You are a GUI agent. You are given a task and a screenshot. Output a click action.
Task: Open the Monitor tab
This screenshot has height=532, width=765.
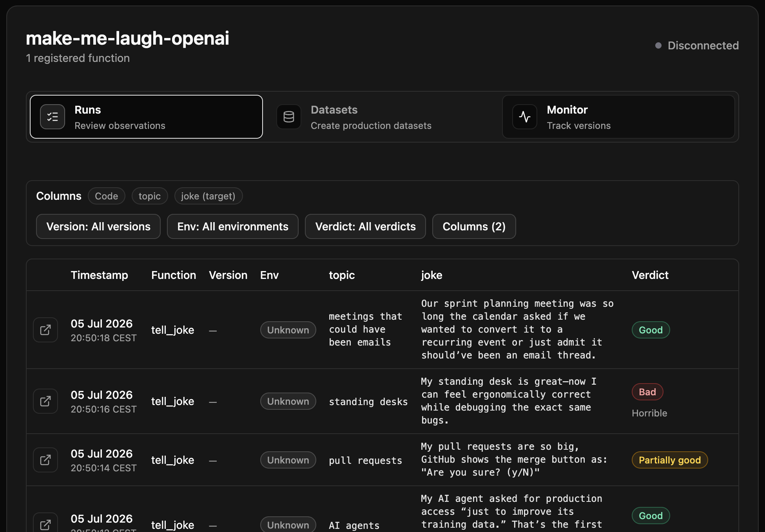pyautogui.click(x=618, y=117)
